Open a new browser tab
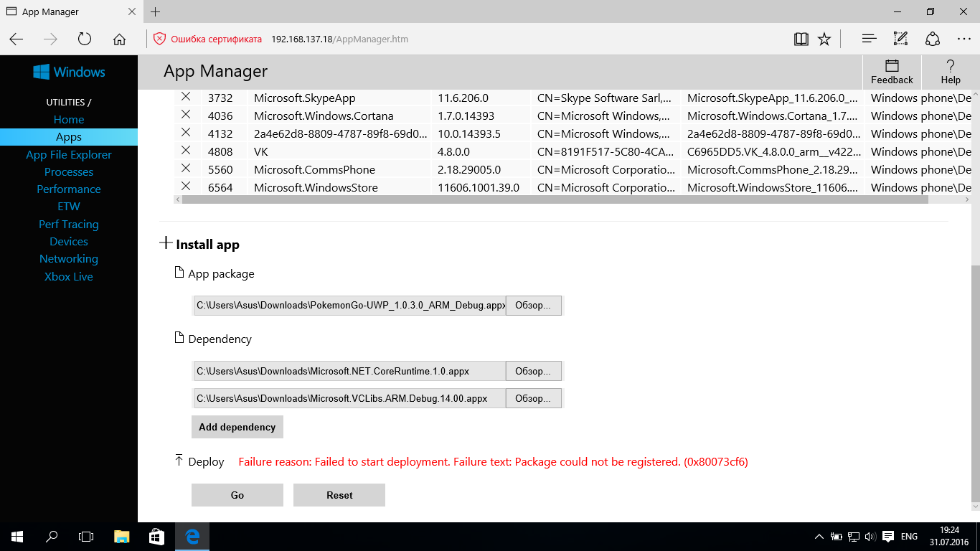This screenshot has height=551, width=980. [156, 11]
